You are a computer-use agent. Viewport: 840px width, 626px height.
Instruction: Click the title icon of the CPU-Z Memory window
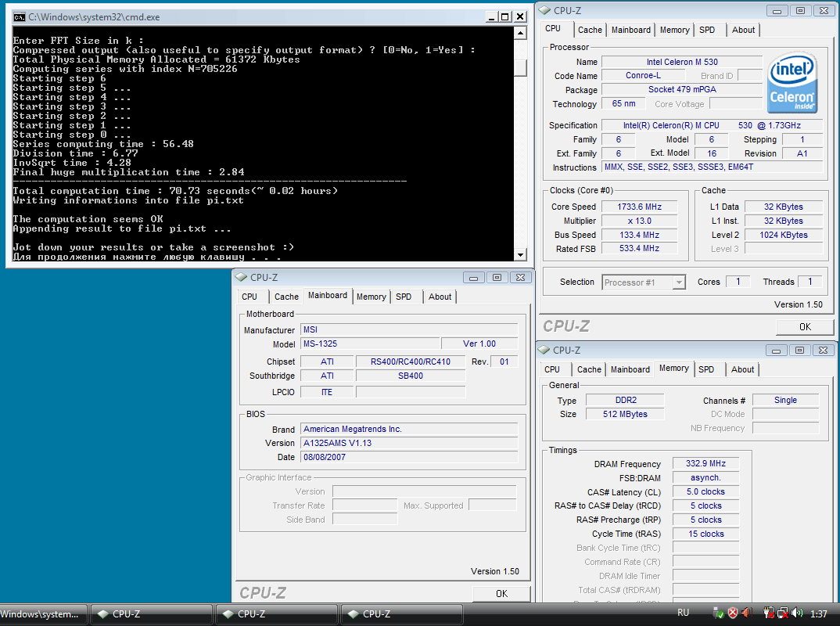(544, 350)
